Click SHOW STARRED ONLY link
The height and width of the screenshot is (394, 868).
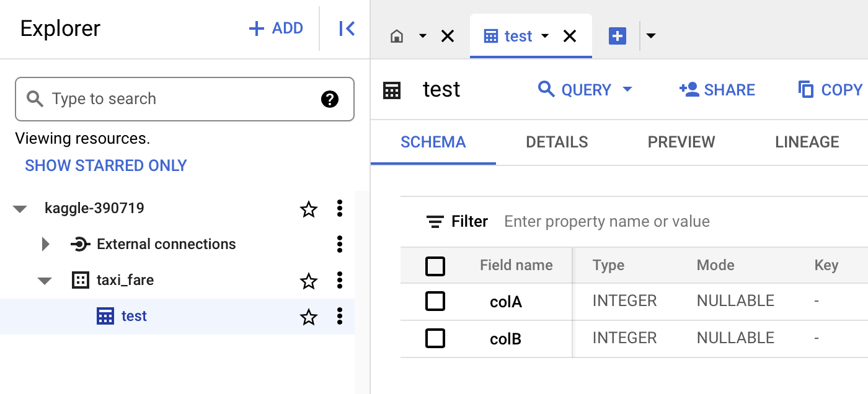pos(105,166)
